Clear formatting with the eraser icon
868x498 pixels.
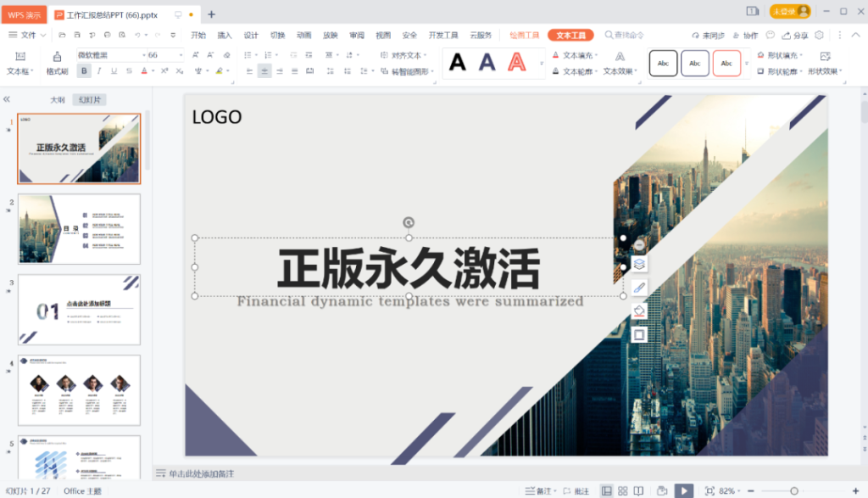click(226, 55)
